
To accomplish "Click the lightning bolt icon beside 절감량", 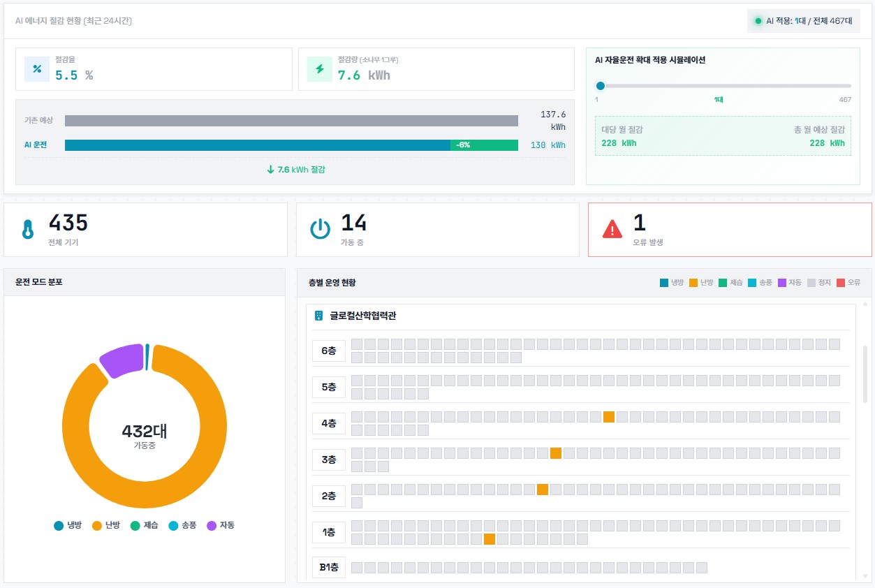I will point(320,69).
